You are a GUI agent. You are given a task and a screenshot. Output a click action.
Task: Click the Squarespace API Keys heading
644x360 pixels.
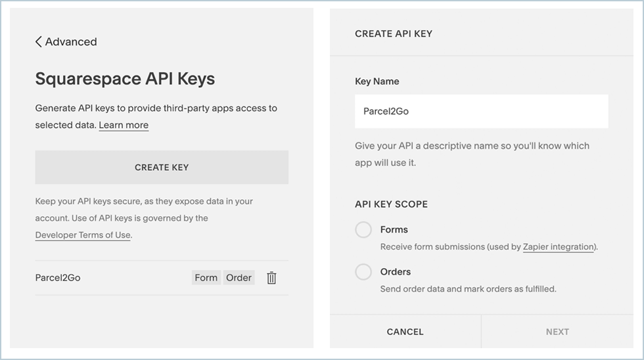[x=125, y=79]
